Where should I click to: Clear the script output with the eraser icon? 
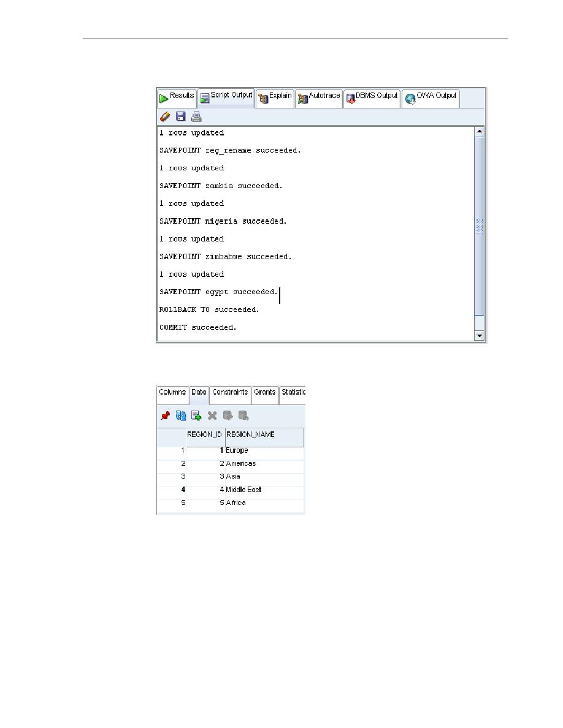pos(165,116)
